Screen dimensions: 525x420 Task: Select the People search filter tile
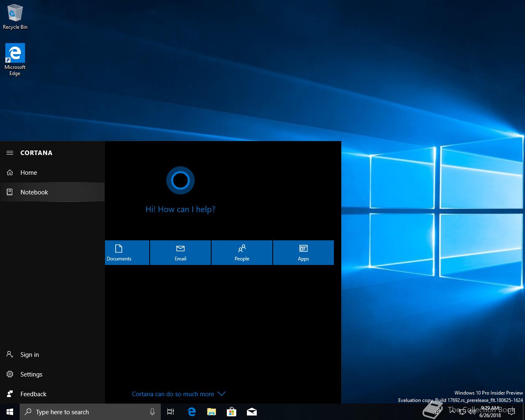(242, 253)
